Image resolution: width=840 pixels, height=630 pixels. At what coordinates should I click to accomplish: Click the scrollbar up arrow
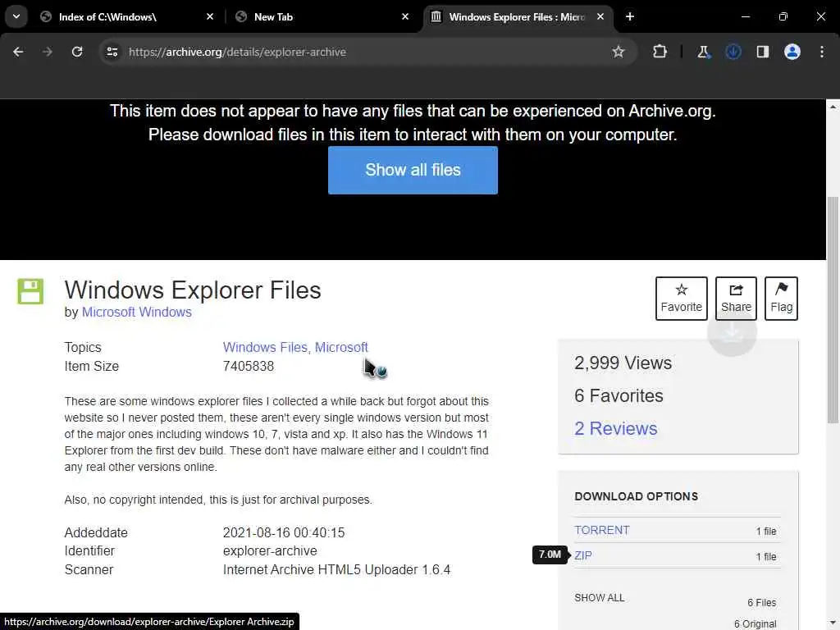point(833,107)
